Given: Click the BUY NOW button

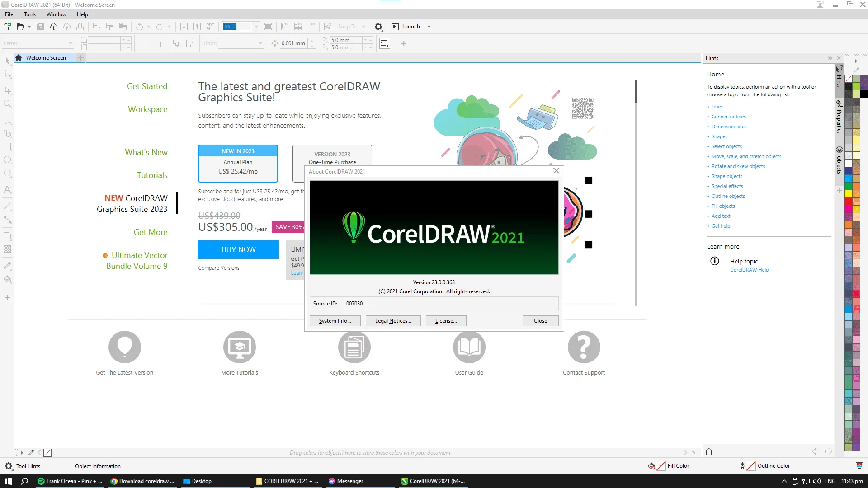Looking at the screenshot, I should (238, 249).
